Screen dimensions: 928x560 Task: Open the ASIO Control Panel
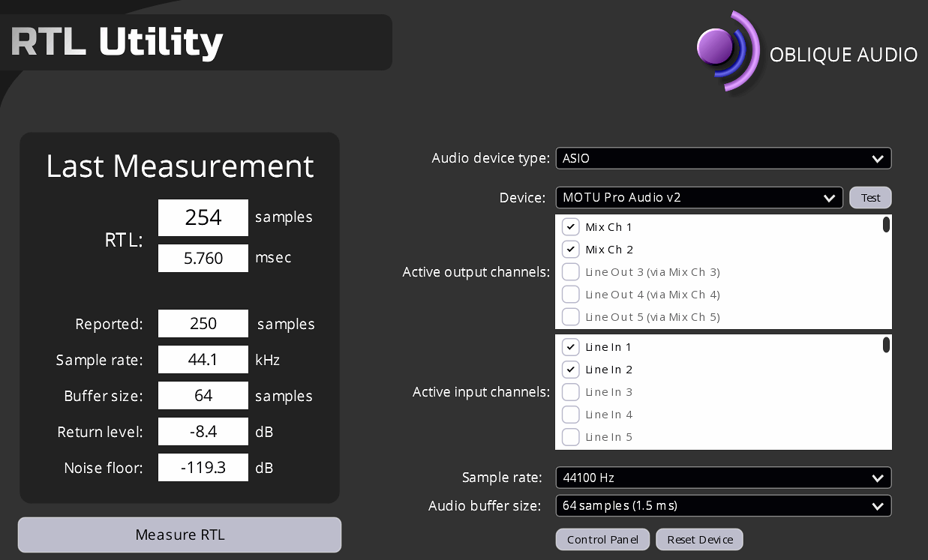[x=602, y=540]
